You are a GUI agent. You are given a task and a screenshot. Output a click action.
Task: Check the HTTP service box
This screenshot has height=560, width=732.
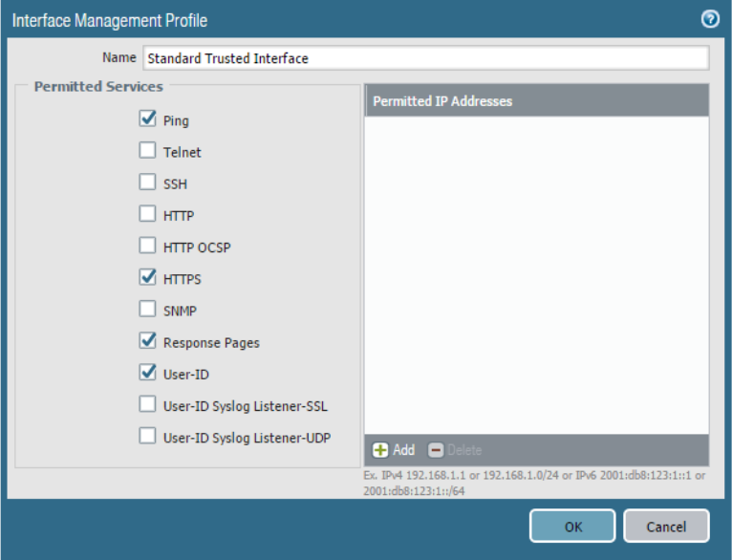coord(147,214)
